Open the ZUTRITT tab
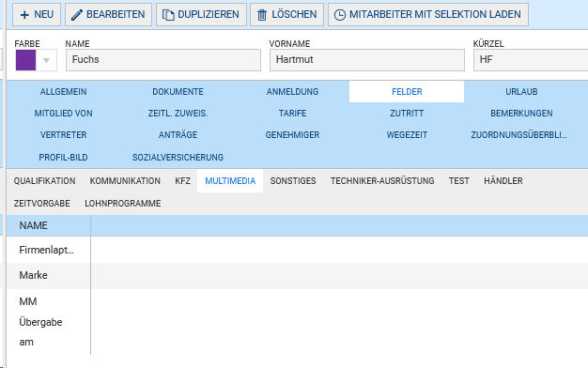This screenshot has width=588, height=368. [x=407, y=114]
